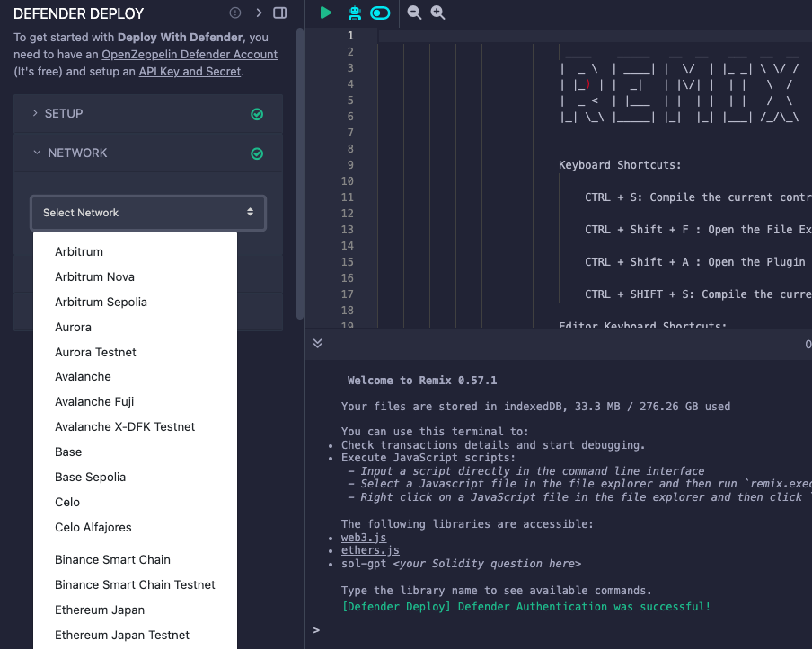Viewport: 812px width, 649px height.
Task: Open the API Key and Secret link
Action: 190,71
